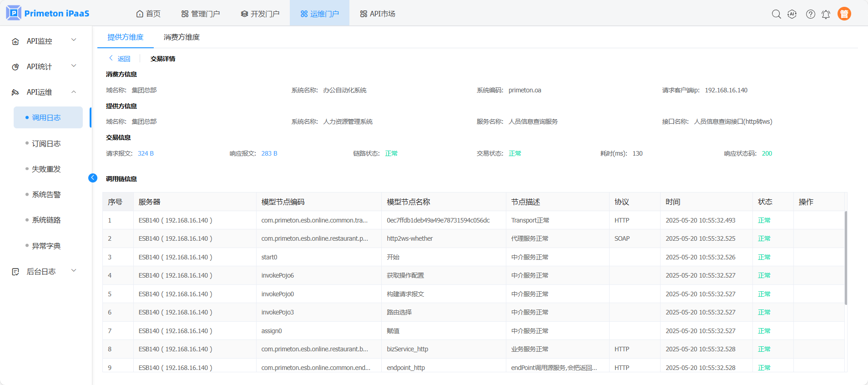The width and height of the screenshot is (868, 385).
Task: Open the 开发门户 top menu
Action: [x=260, y=14]
